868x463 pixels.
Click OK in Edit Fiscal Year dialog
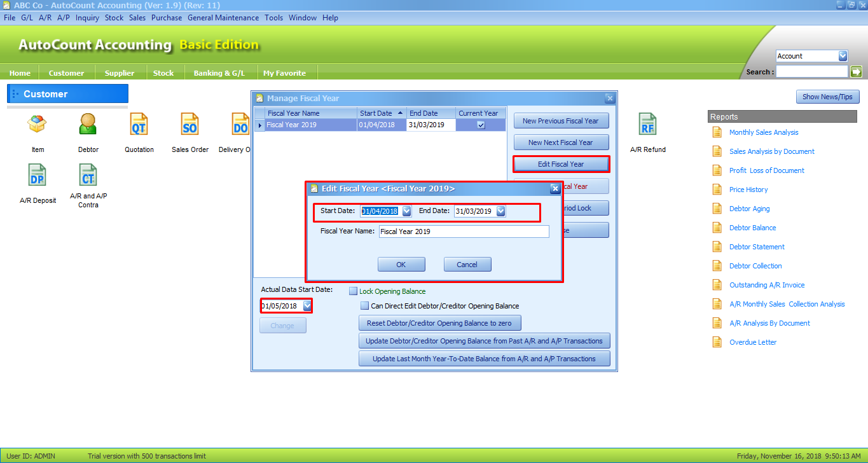[401, 265]
